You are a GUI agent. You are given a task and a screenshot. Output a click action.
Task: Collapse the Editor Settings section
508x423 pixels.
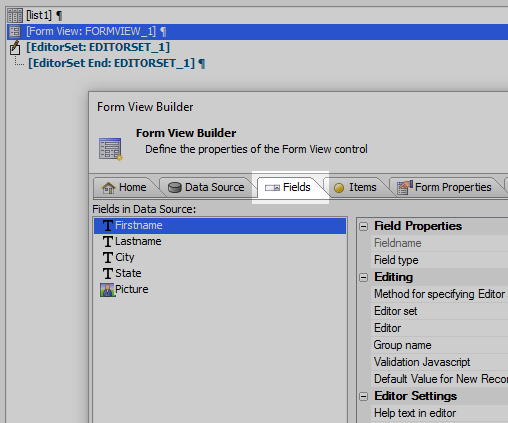coord(364,396)
